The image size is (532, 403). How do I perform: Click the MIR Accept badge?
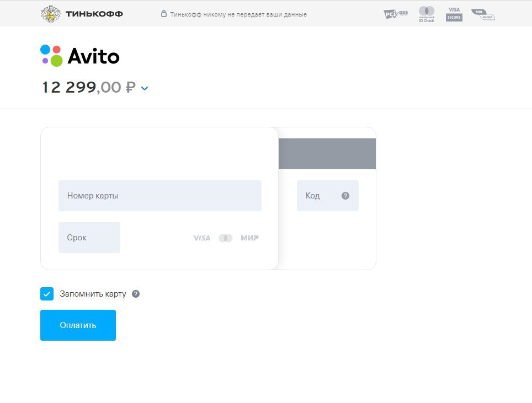tap(483, 14)
